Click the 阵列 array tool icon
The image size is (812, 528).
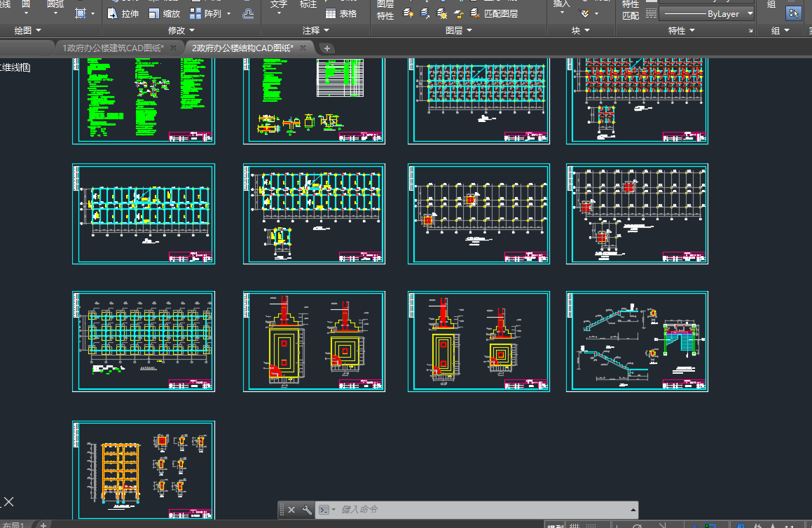(195, 13)
